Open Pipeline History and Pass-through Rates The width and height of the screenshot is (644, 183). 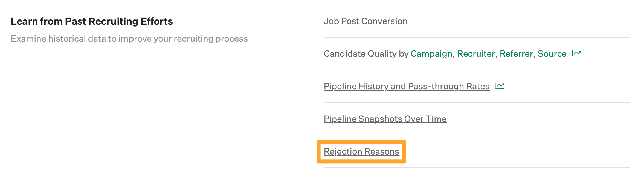pos(406,86)
